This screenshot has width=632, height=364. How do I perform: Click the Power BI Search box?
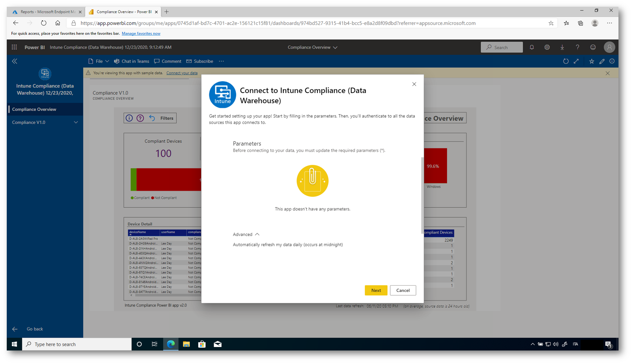(x=502, y=47)
